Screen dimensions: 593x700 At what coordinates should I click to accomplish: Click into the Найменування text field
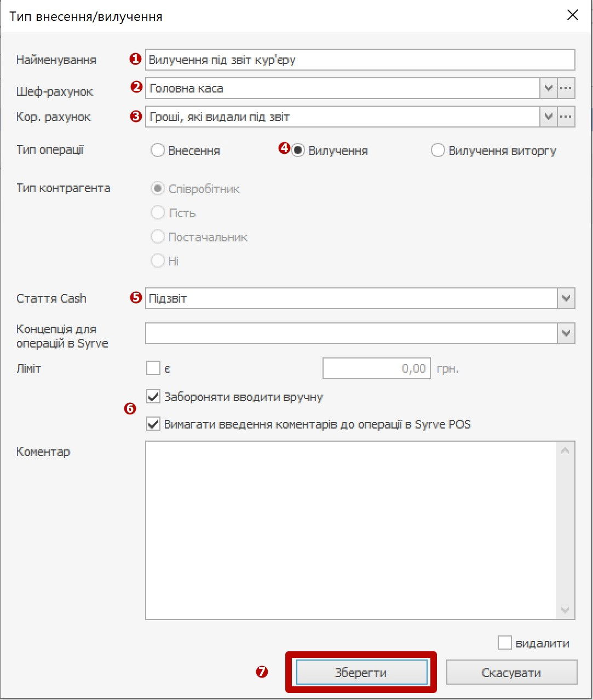click(359, 60)
